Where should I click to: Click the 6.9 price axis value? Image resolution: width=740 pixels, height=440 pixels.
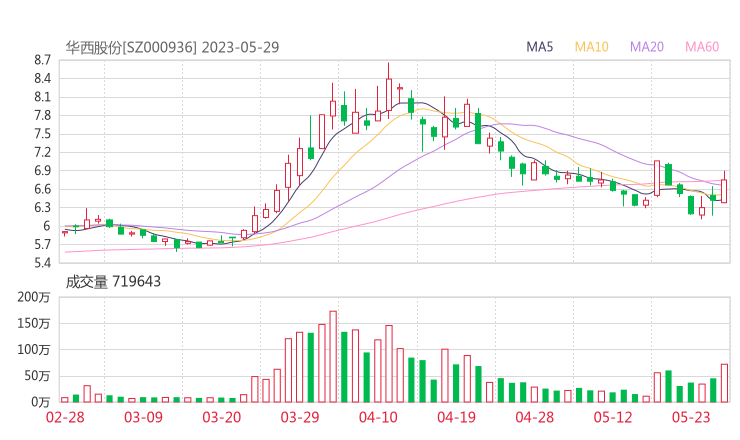click(x=42, y=170)
